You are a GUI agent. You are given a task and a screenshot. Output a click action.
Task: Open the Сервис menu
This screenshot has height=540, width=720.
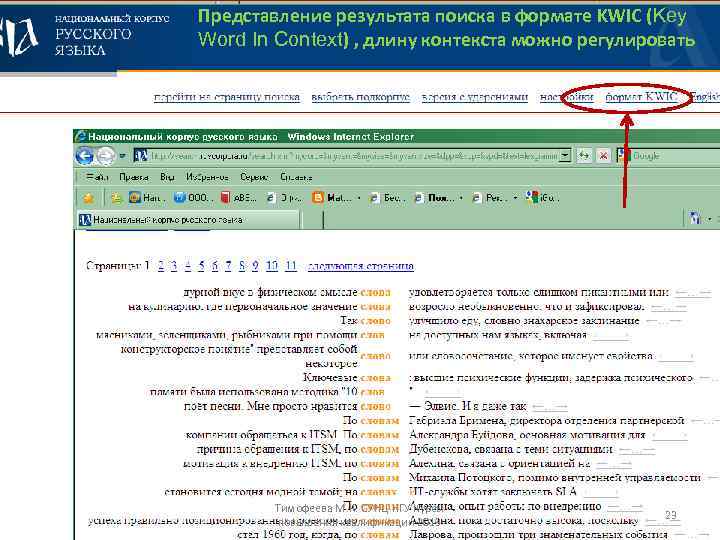(x=254, y=177)
